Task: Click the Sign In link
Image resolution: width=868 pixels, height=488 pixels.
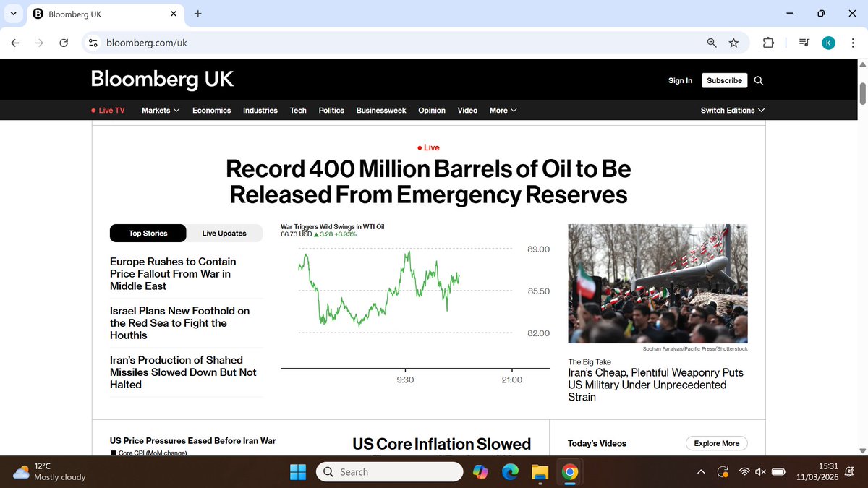Action: pos(680,81)
